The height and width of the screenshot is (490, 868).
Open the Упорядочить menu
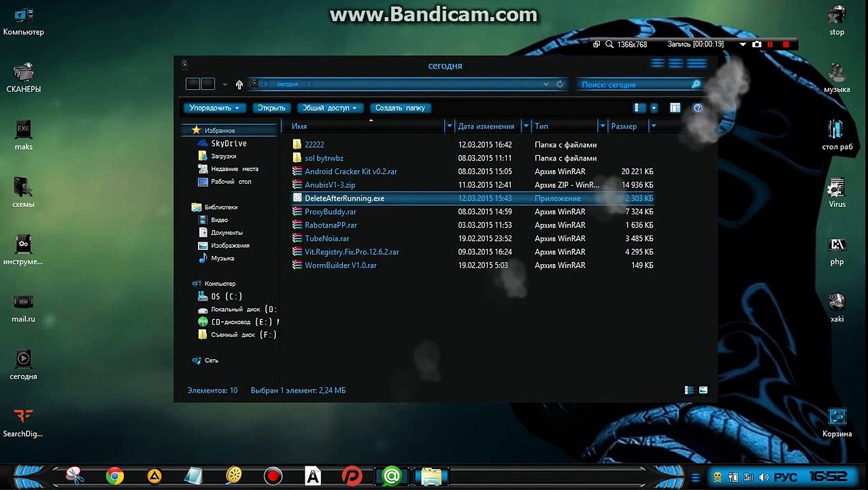[x=214, y=108]
